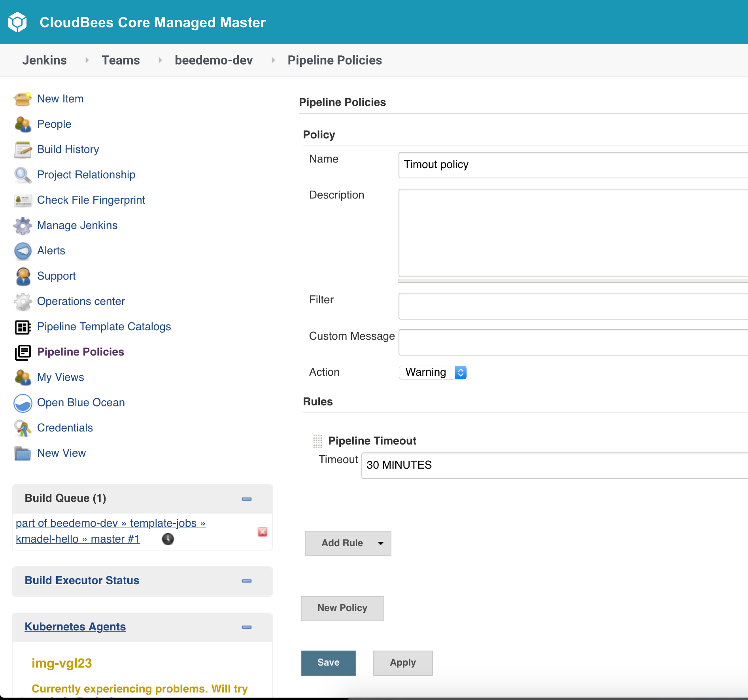This screenshot has height=700, width=748.
Task: Collapse the Kubernetes Agents panel
Action: pos(247,627)
